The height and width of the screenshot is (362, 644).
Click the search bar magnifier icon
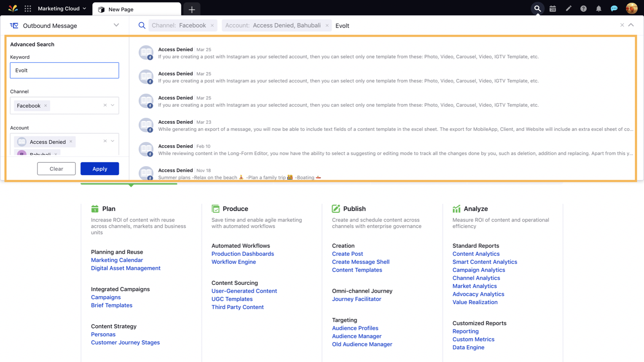point(142,26)
